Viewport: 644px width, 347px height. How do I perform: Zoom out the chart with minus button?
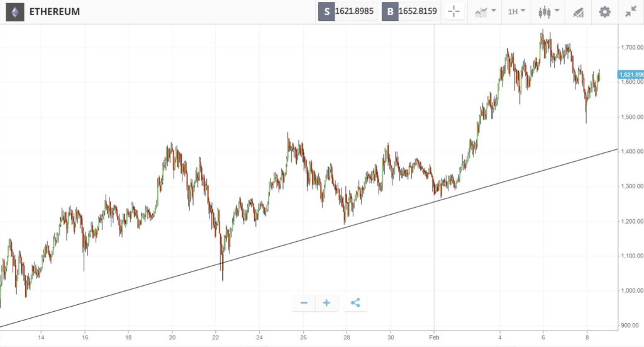point(304,303)
